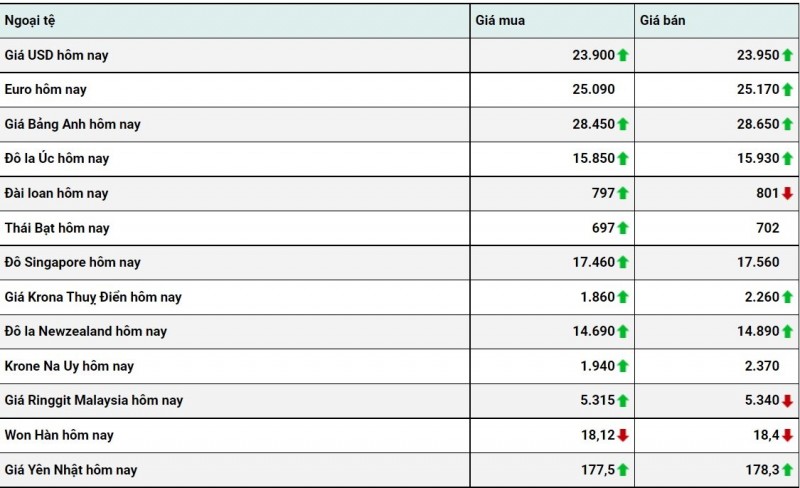The width and height of the screenshot is (800, 488).
Task: Click the green arrow next to Newzealand buy price 14.690
Action: (622, 331)
